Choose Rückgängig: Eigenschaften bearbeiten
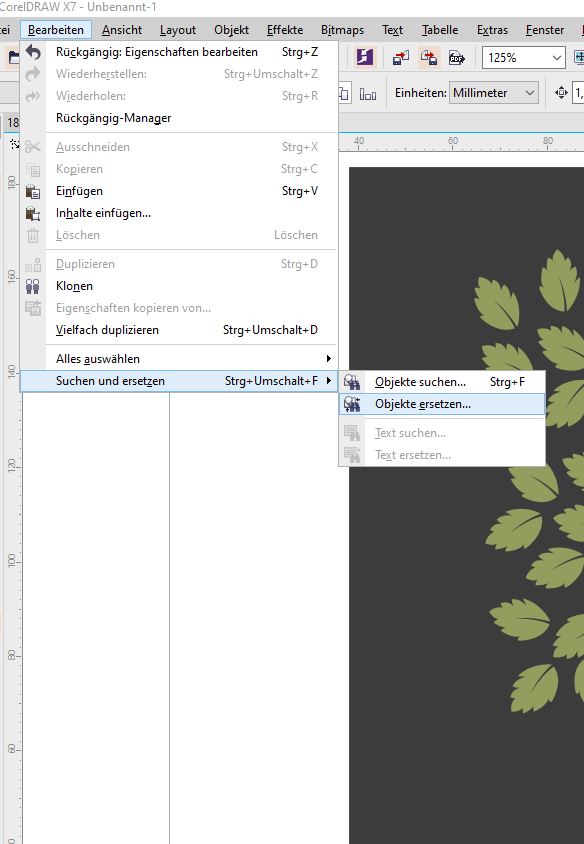The image size is (584, 844). point(179,52)
